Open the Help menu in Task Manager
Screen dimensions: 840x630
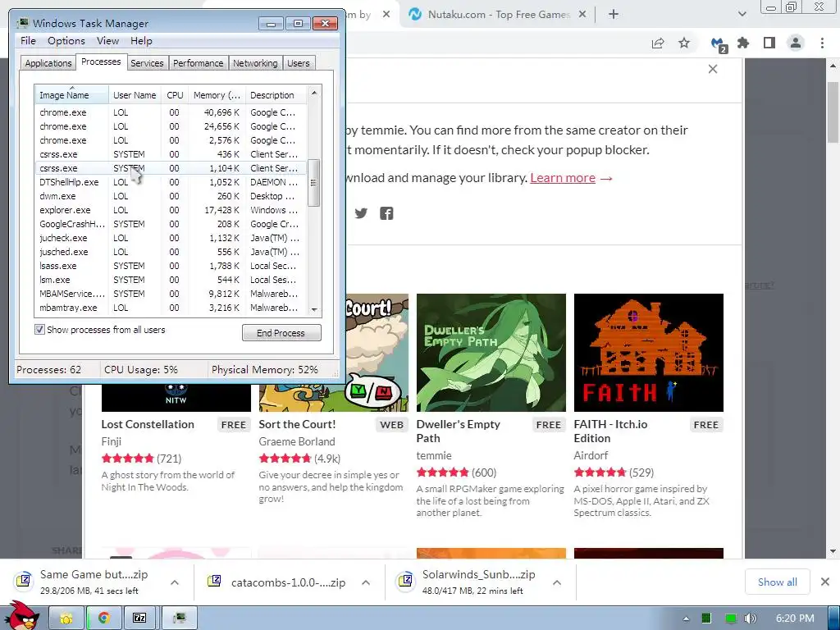pos(141,41)
